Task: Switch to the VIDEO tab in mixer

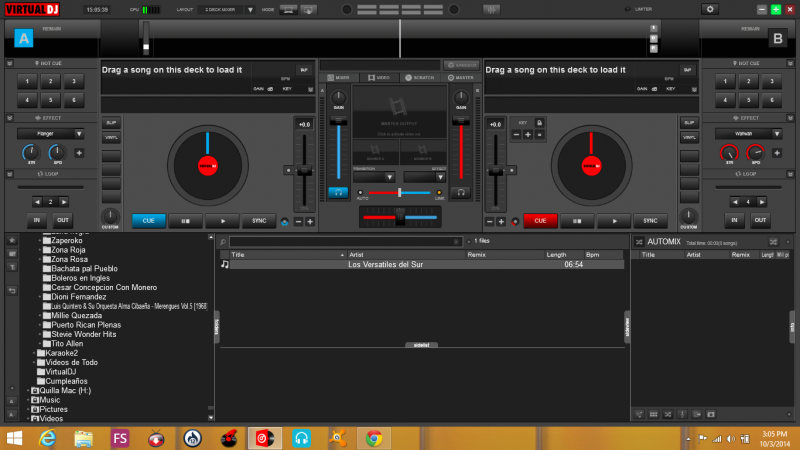Action: 379,77
